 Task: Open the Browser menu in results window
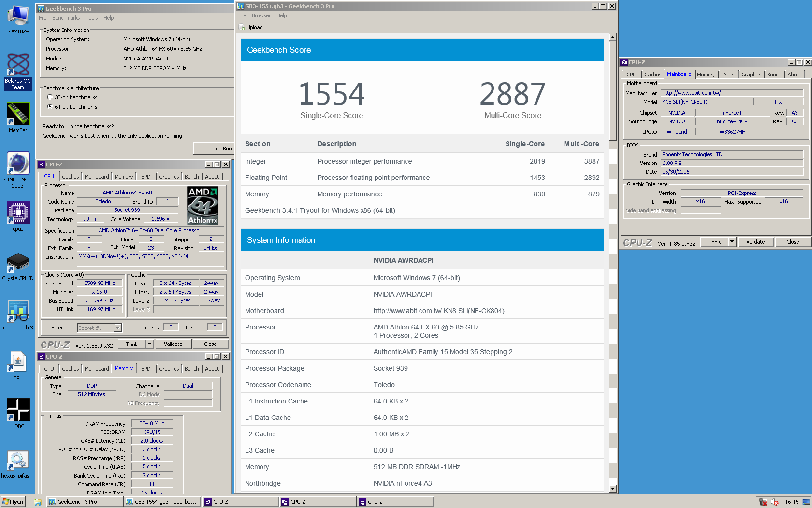261,16
